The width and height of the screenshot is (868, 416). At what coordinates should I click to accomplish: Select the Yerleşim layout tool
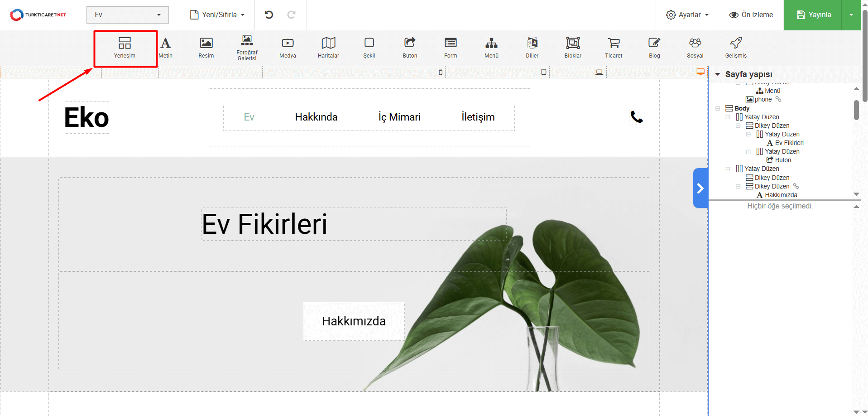click(x=125, y=48)
